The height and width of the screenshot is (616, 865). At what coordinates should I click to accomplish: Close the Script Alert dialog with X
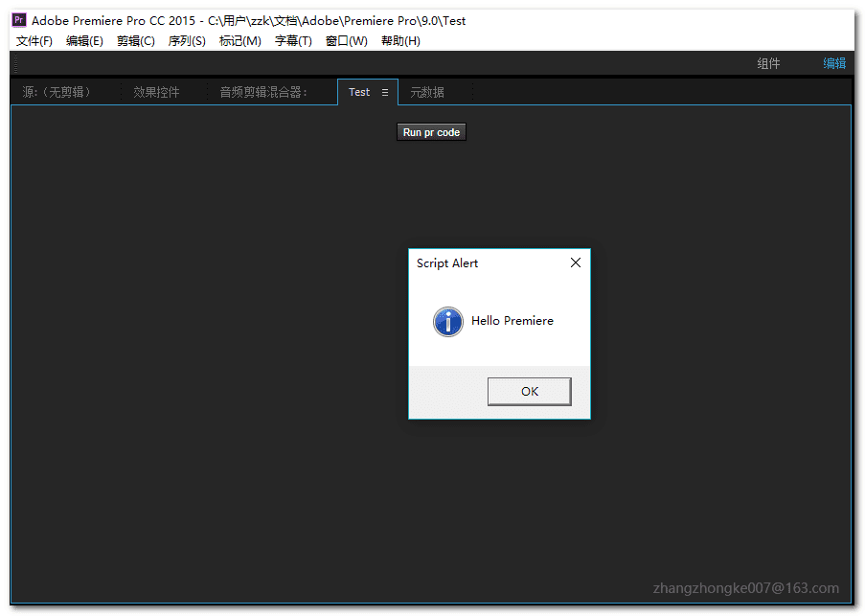pyautogui.click(x=576, y=262)
